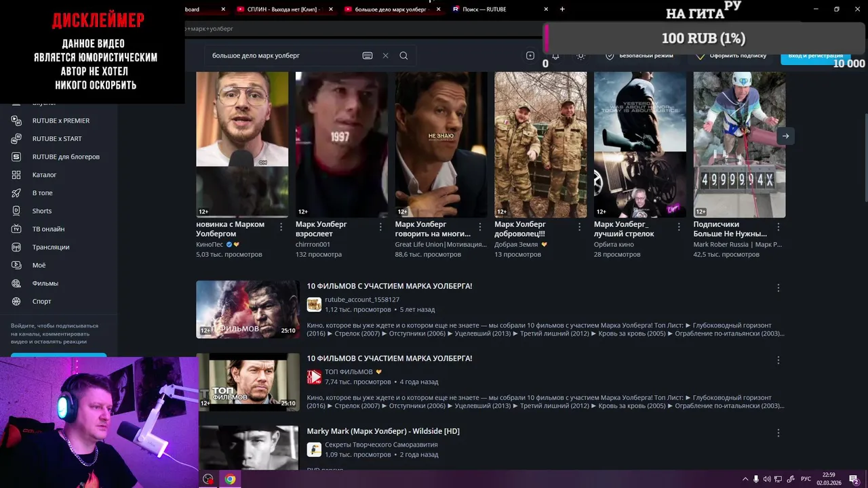
Task: Open options for 'новинка с Марком Уолбергом' short
Action: [x=281, y=227]
